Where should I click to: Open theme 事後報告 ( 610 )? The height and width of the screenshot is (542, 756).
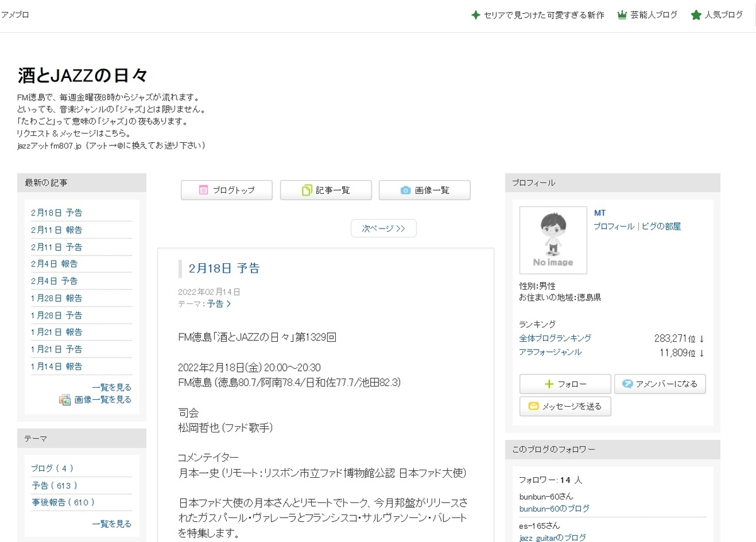(x=63, y=502)
